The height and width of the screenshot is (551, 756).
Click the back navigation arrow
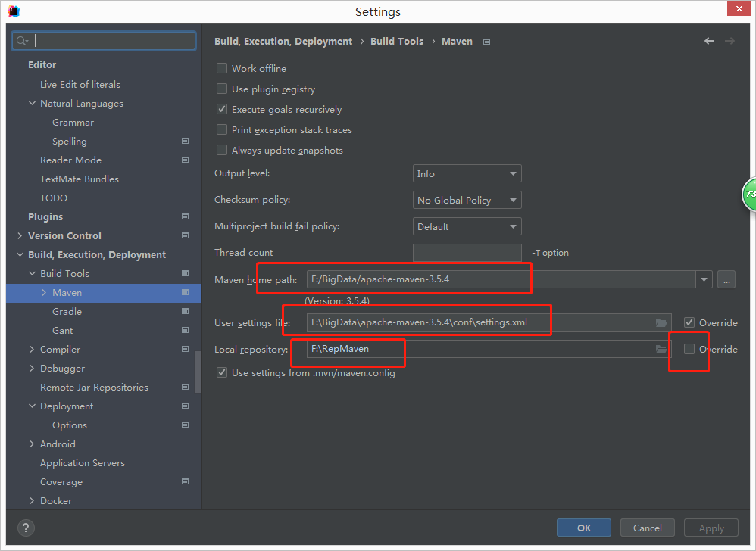709,41
